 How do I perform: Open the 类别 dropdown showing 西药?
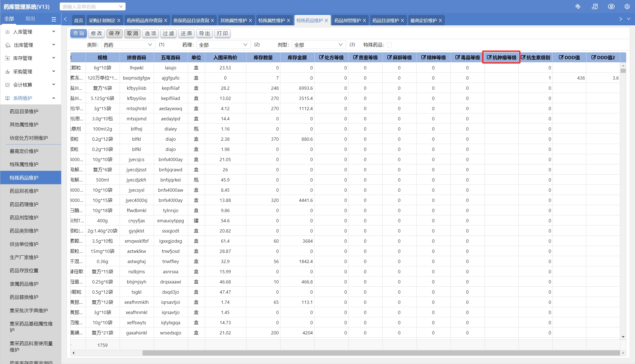(128, 45)
